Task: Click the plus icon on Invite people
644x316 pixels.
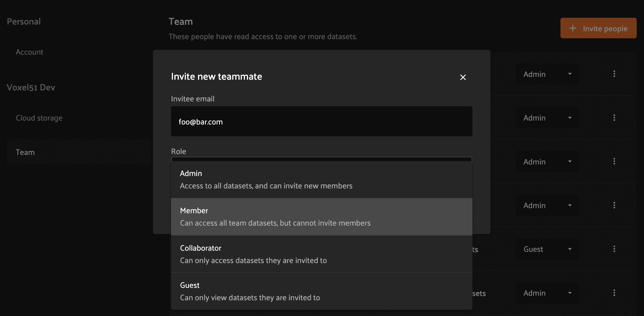Action: tap(573, 28)
